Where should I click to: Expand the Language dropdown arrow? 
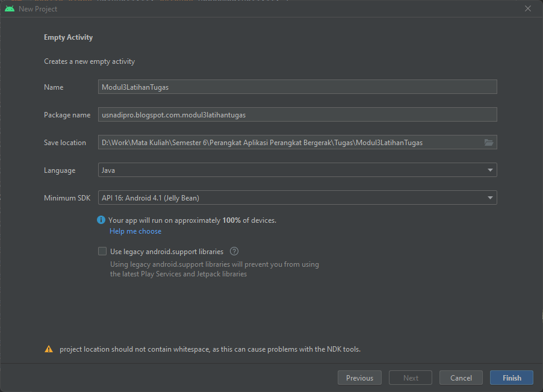click(490, 170)
